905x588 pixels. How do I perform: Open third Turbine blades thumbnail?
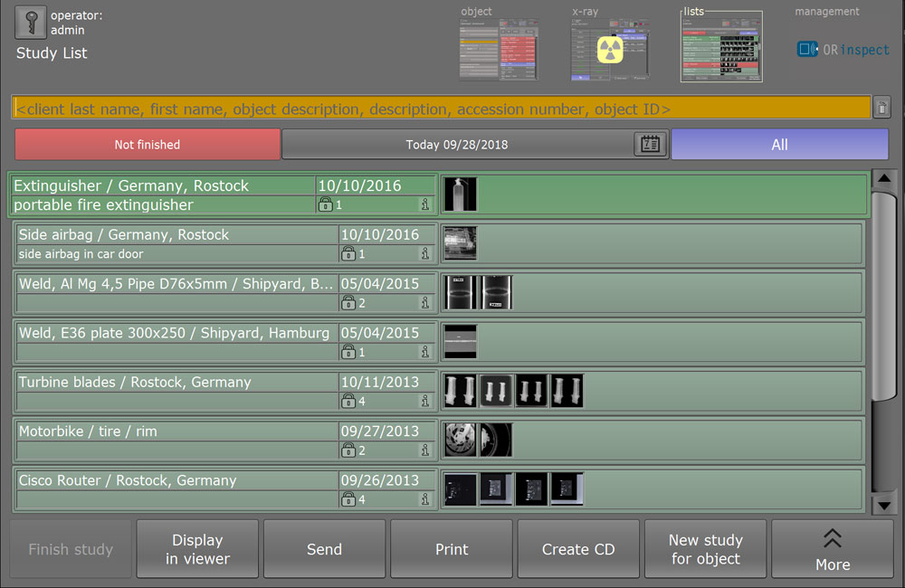tap(531, 390)
